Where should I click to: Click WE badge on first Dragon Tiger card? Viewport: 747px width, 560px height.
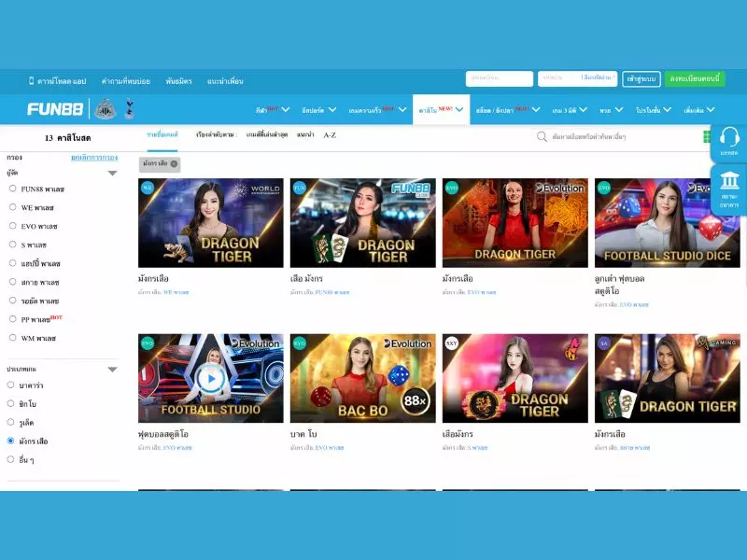coord(148,188)
